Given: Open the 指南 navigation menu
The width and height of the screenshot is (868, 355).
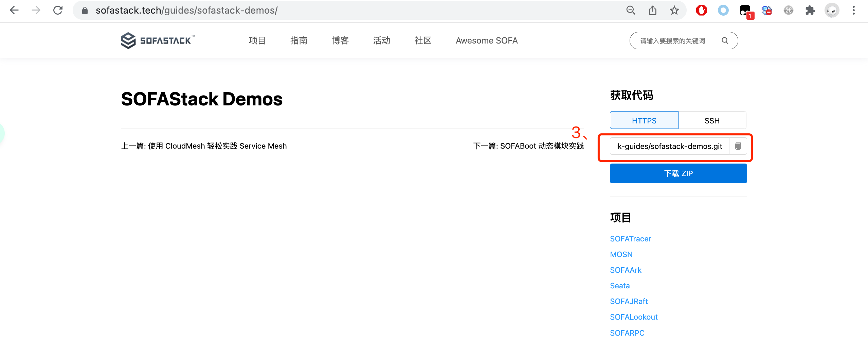Looking at the screenshot, I should 299,40.
